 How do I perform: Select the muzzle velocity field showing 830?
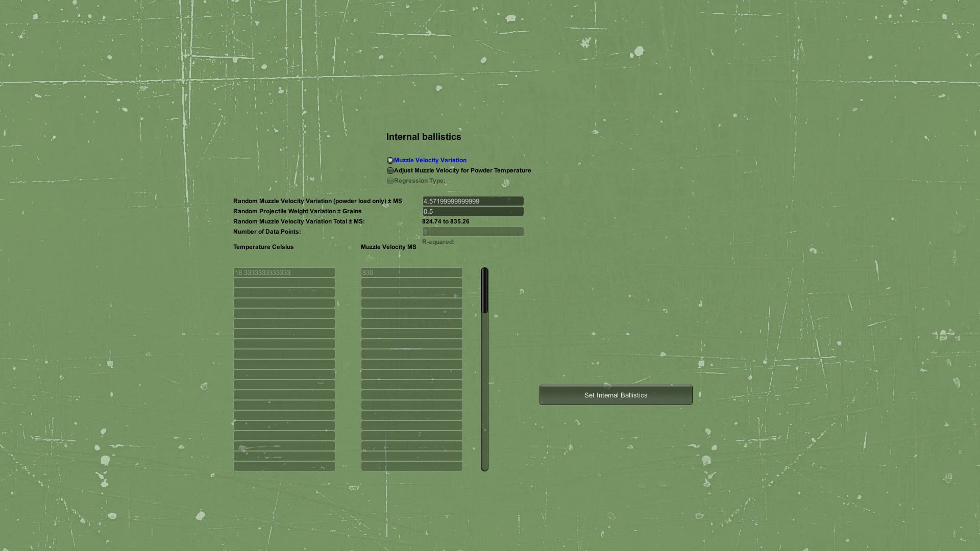[x=411, y=272]
